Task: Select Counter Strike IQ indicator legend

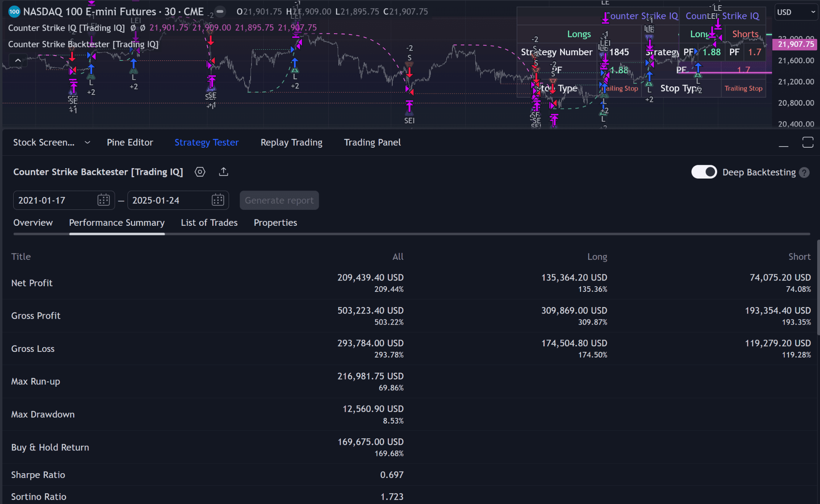Action: click(66, 28)
